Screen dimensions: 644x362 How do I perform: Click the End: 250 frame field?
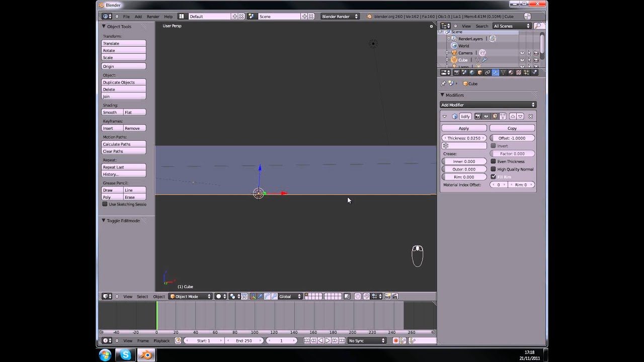coord(244,340)
